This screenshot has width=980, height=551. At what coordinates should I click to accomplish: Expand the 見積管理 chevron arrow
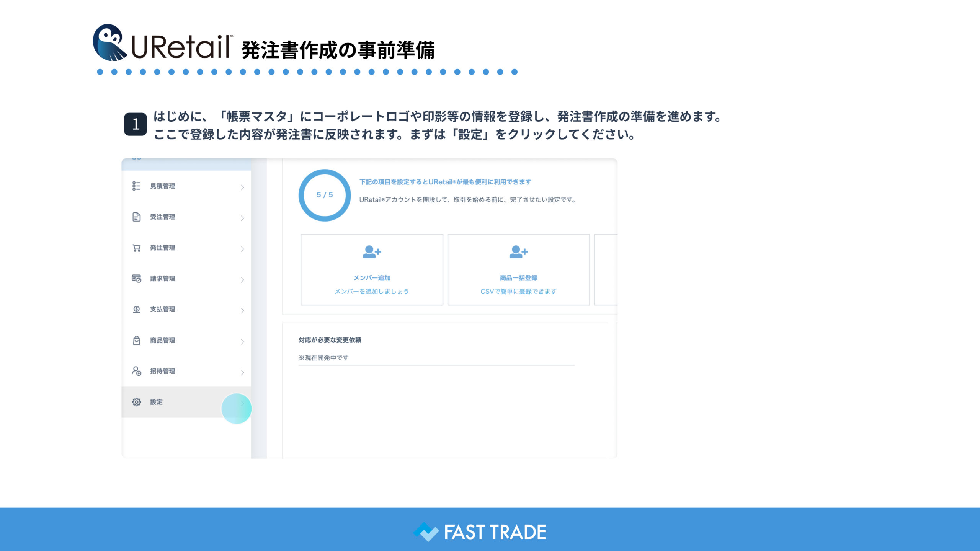click(242, 187)
